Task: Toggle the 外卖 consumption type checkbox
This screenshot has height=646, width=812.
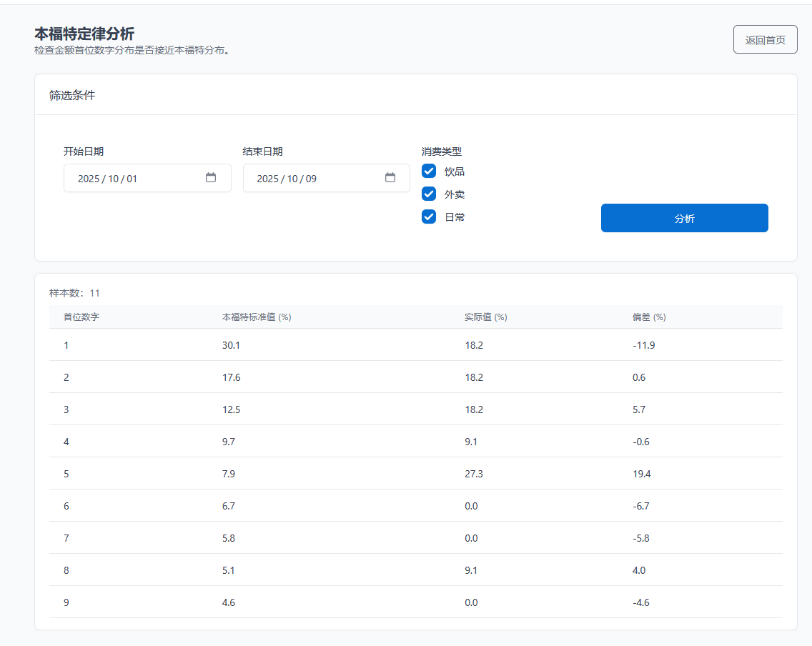Action: pos(429,194)
